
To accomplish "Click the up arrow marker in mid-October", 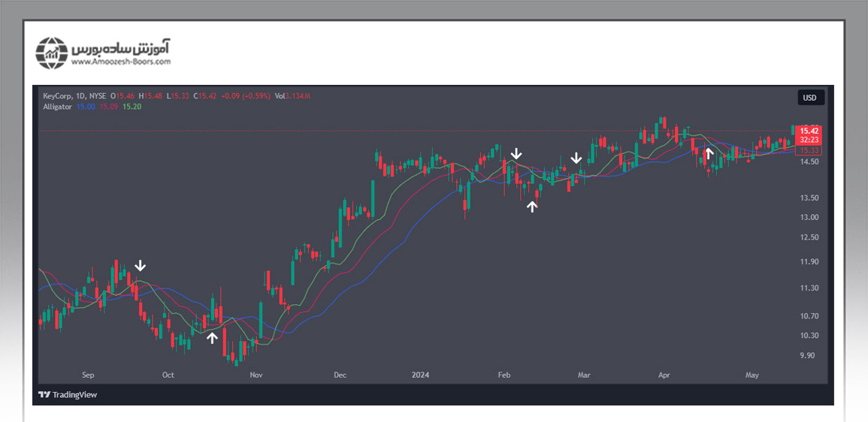I will (x=212, y=338).
